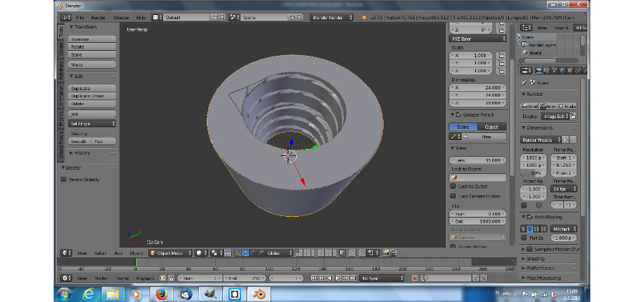The image size is (644, 302).
Task: Enable Delete Globally checkbox
Action: [x=64, y=180]
